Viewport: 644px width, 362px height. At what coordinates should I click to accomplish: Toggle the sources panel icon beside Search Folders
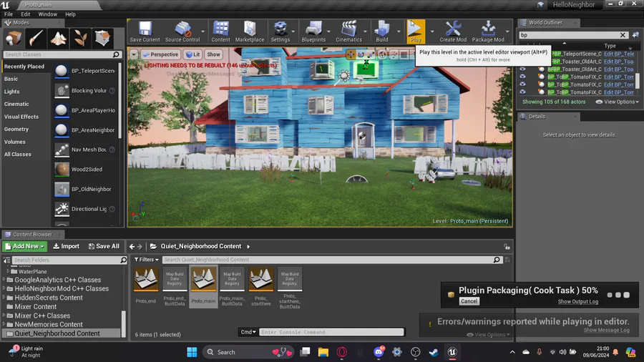pyautogui.click(x=6, y=260)
